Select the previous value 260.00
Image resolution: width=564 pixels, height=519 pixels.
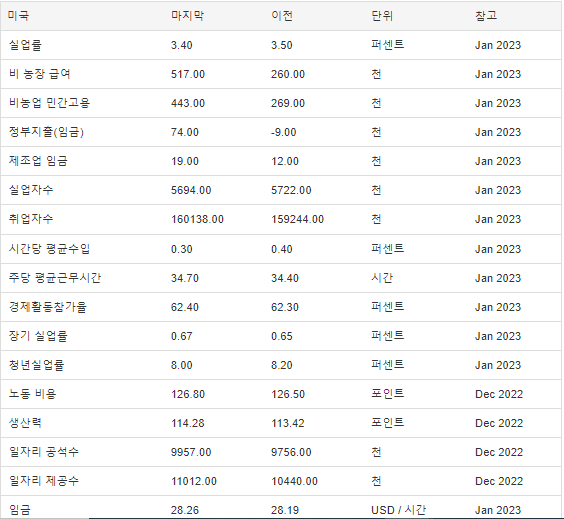(288, 74)
